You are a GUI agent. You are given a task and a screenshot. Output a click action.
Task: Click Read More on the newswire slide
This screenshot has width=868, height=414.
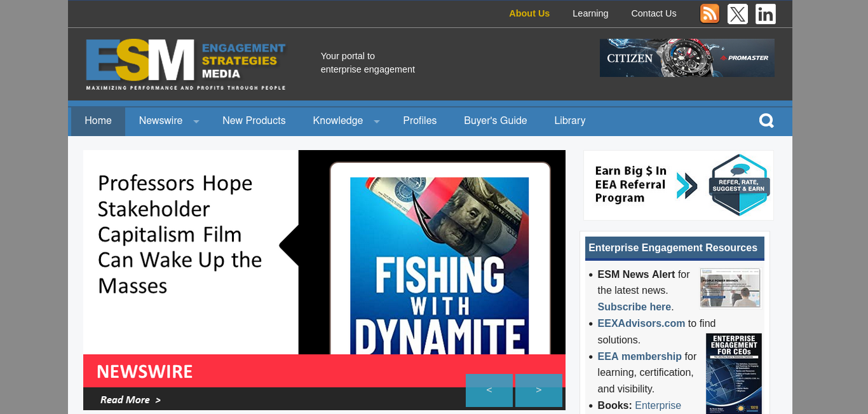130,400
